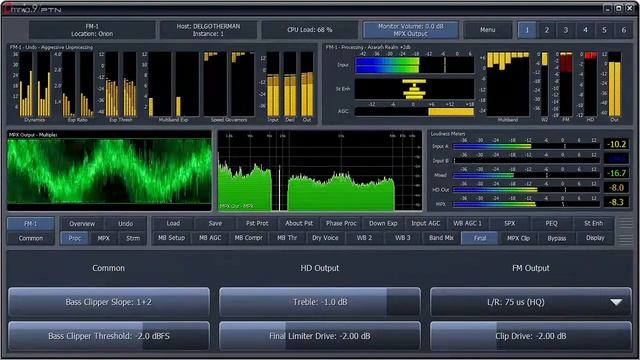Click the MPX loudness value -8.3

point(616,202)
